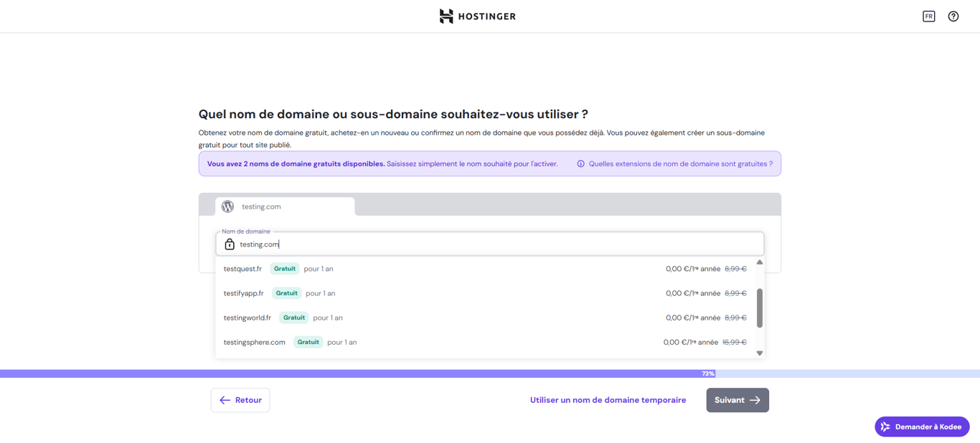Click the Kodee sparkle icon

[x=884, y=427]
